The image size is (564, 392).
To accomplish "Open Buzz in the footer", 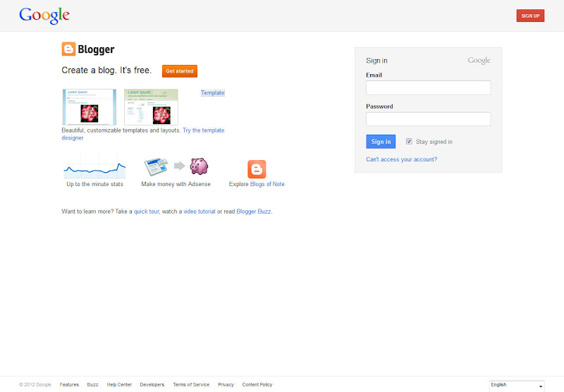I will coord(92,384).
